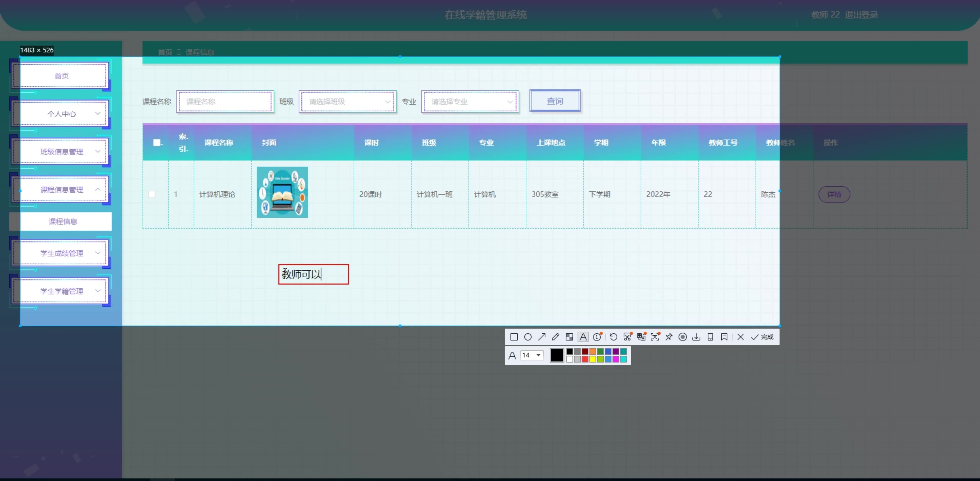The width and height of the screenshot is (980, 481).
Task: Save the screenshot with download icon
Action: tap(696, 337)
